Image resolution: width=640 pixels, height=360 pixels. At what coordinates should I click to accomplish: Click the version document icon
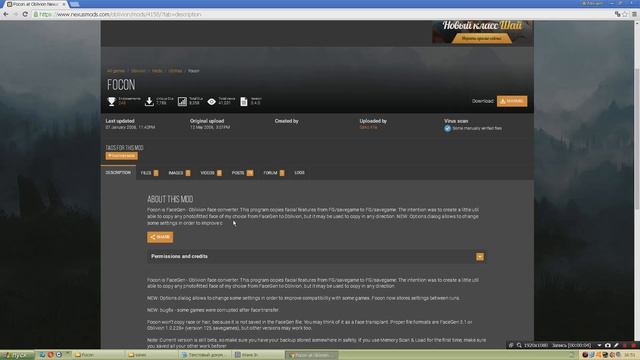(x=244, y=102)
